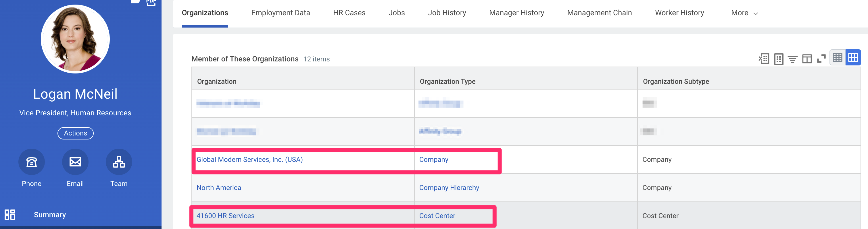Export the organizations table to Excel
868x229 pixels.
[x=764, y=59]
